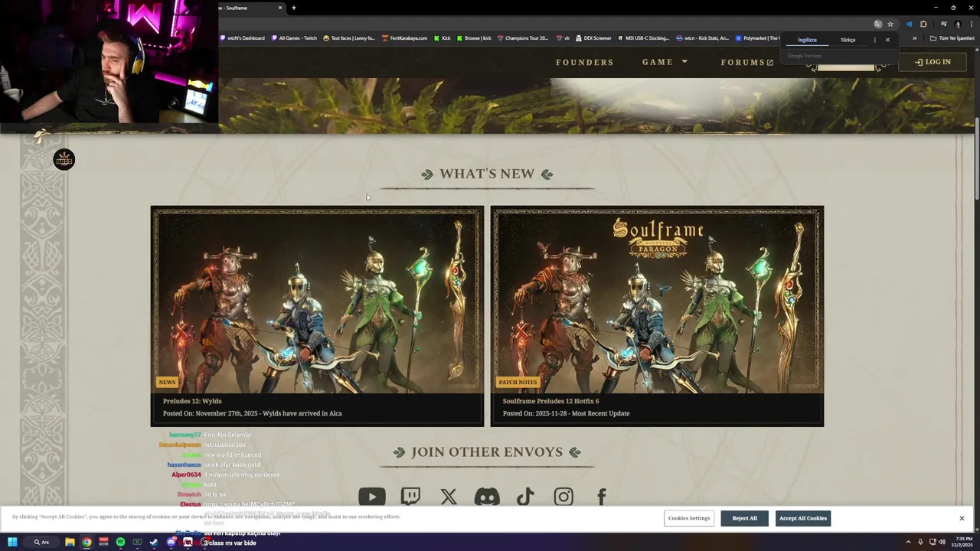Select the Türkçe translate tab
Image resolution: width=980 pixels, height=551 pixels.
tap(848, 40)
